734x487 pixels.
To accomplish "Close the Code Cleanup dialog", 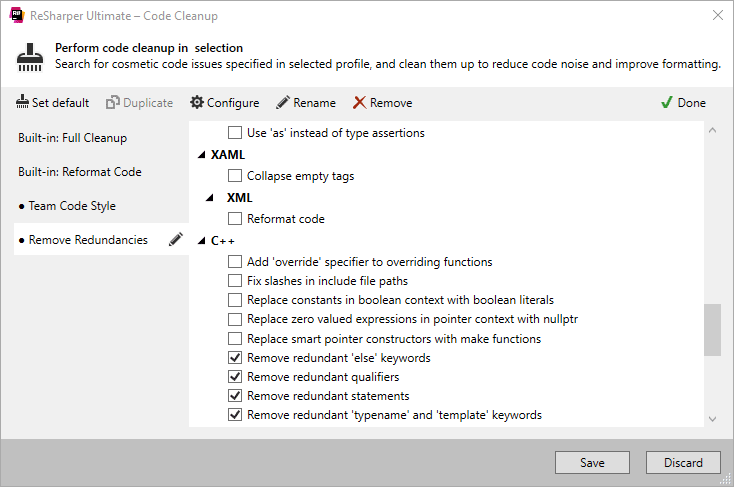I will coord(718,15).
